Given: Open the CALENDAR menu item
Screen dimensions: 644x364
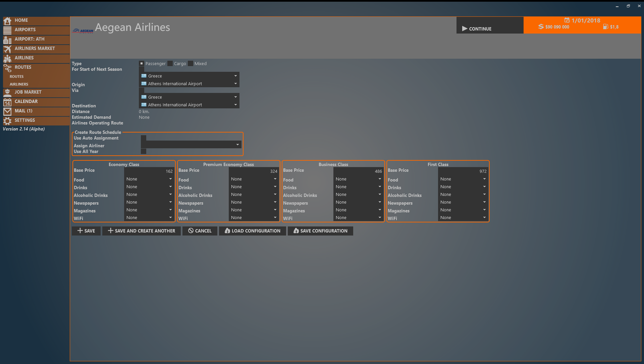Looking at the screenshot, I should 36,102.
